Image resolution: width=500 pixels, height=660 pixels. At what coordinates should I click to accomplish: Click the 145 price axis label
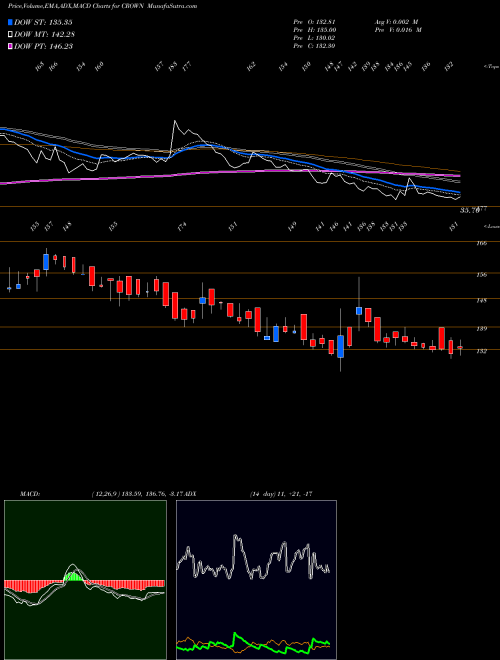click(482, 301)
